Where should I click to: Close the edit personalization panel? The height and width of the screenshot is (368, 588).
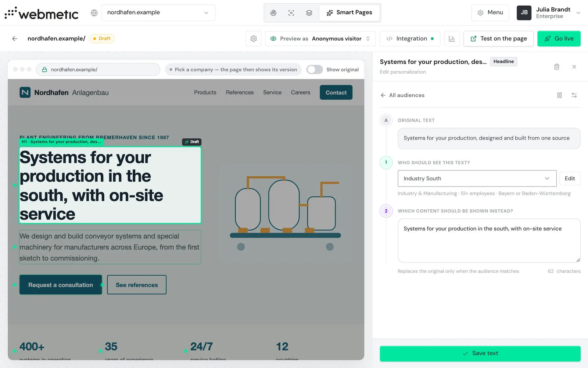(x=574, y=67)
